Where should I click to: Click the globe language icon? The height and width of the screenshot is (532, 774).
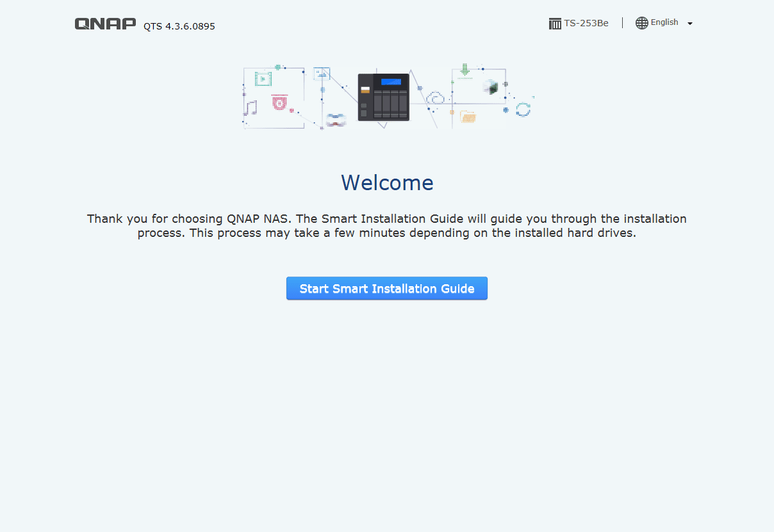point(642,23)
